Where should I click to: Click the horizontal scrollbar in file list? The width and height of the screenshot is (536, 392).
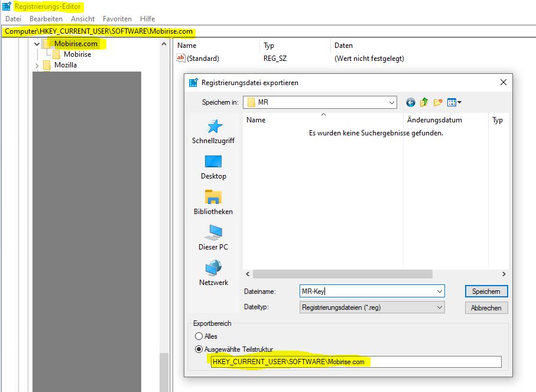click(343, 274)
